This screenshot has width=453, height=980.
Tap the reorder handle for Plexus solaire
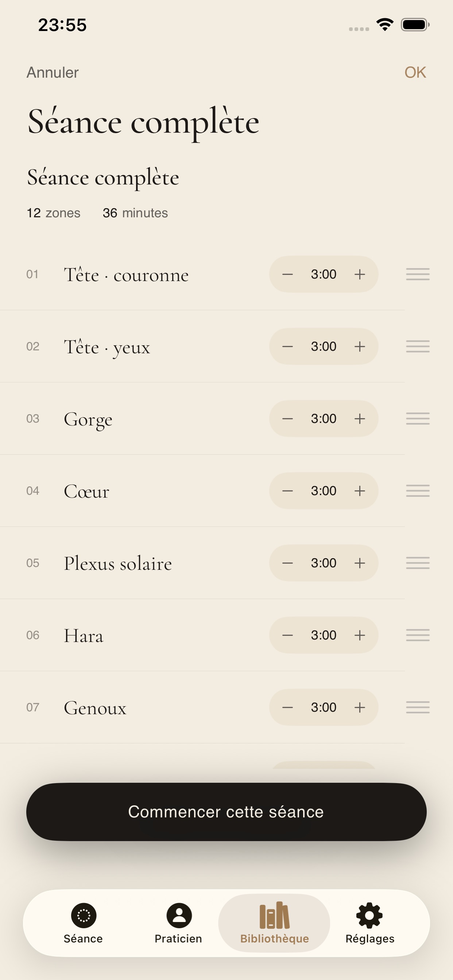point(418,563)
